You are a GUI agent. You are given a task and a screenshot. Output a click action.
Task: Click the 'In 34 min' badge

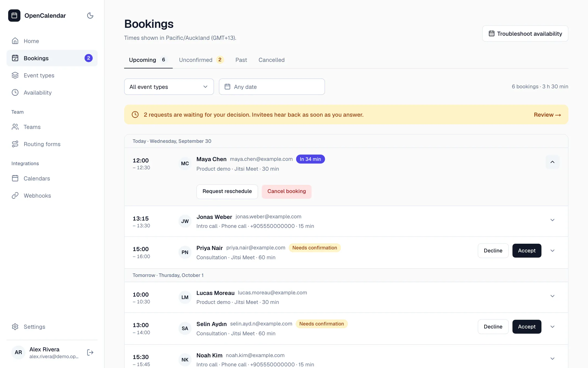pyautogui.click(x=310, y=159)
